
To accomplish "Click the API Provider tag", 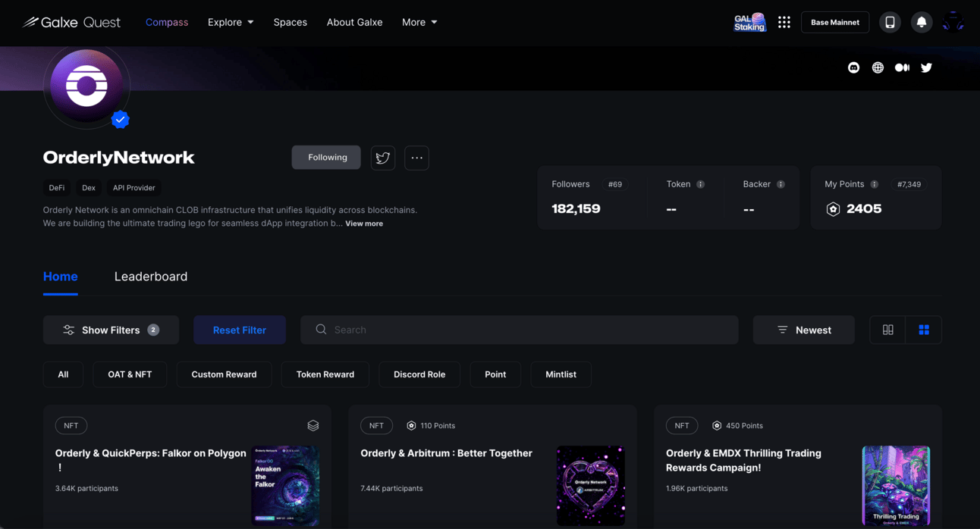I will 134,188.
